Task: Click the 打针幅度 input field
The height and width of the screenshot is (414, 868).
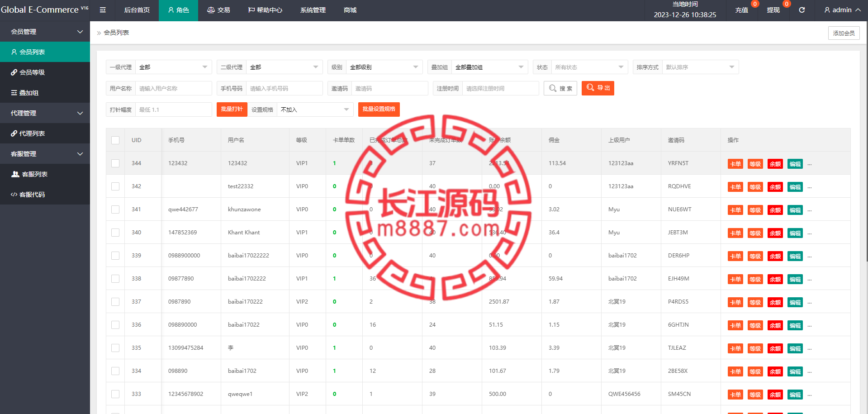Action: [174, 109]
